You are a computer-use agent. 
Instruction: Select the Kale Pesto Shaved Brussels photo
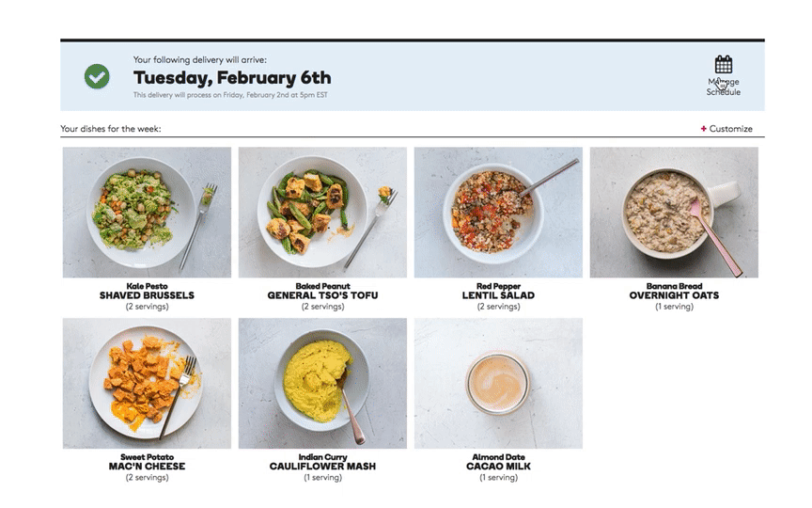147,213
